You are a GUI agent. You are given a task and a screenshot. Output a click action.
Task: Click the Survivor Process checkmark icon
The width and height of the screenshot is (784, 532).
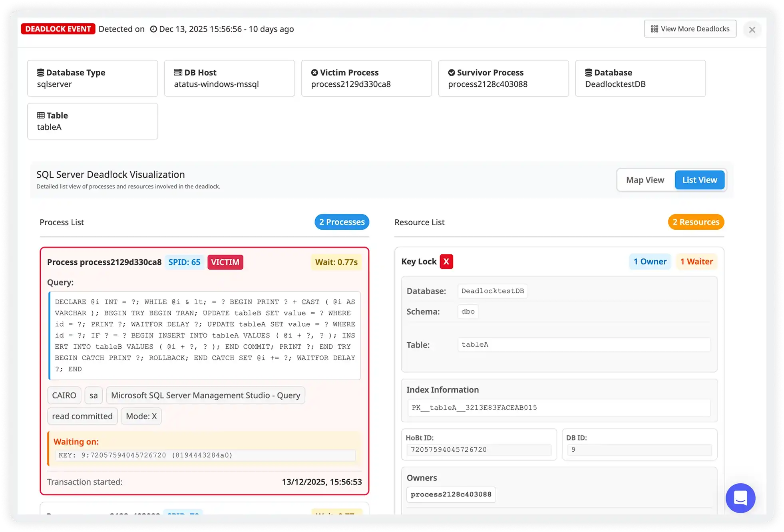pos(452,73)
